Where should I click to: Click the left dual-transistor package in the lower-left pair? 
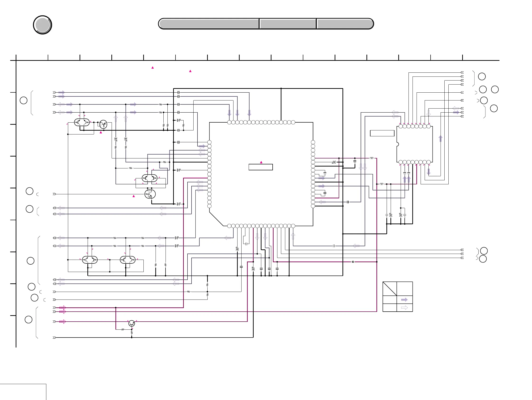tap(90, 260)
